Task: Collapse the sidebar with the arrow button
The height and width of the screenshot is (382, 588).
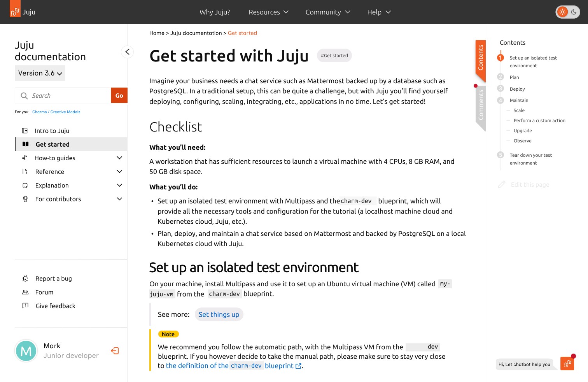Action: tap(127, 52)
